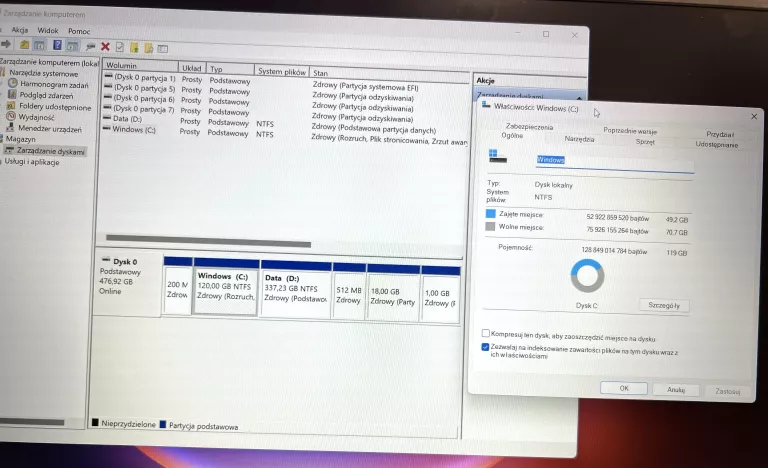This screenshot has height=468, width=768.
Task: Switch to the Zabezpieczenia tab
Action: click(529, 127)
